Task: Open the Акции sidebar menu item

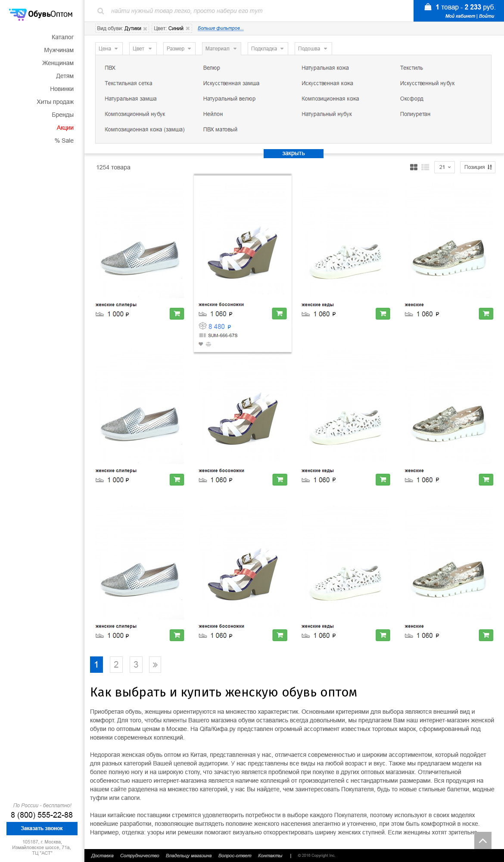Action: coord(65,128)
